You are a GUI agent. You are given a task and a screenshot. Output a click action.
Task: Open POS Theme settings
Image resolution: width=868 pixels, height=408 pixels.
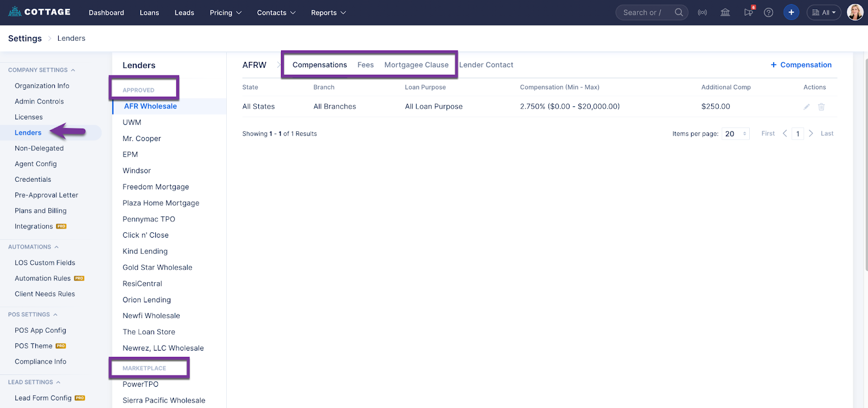coord(34,346)
